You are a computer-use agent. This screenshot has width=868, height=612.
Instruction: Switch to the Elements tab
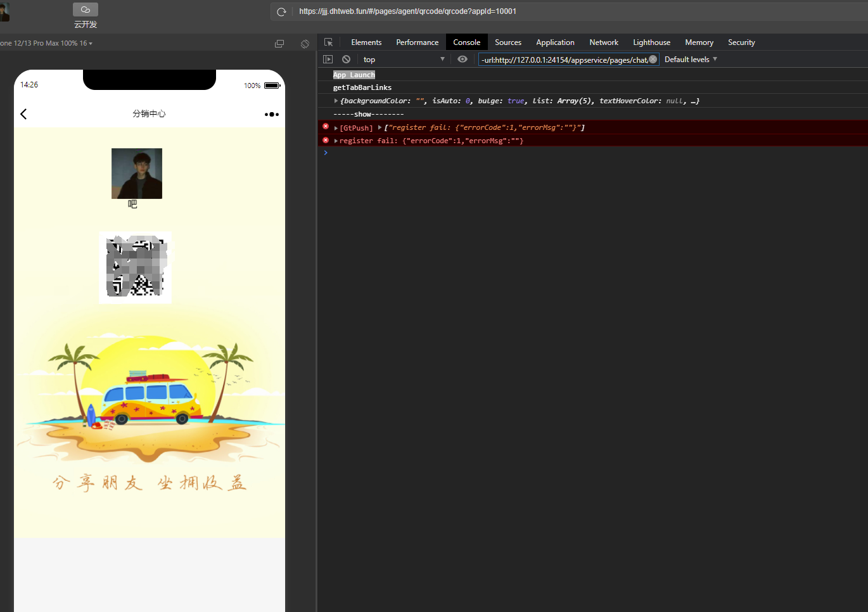[366, 42]
